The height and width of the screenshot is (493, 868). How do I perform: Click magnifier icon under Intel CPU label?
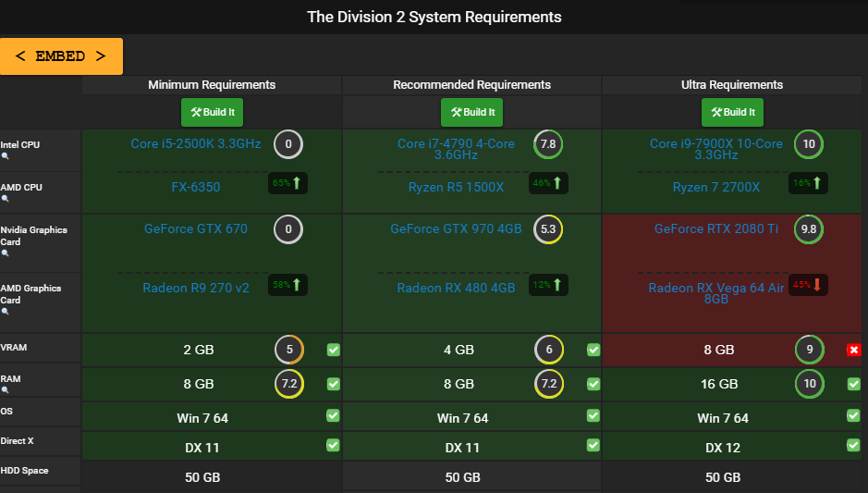coord(5,156)
